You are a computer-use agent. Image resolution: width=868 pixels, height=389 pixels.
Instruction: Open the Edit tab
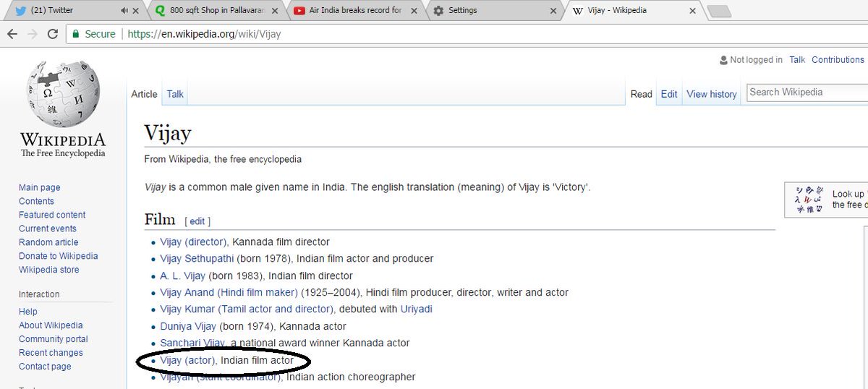click(x=669, y=94)
